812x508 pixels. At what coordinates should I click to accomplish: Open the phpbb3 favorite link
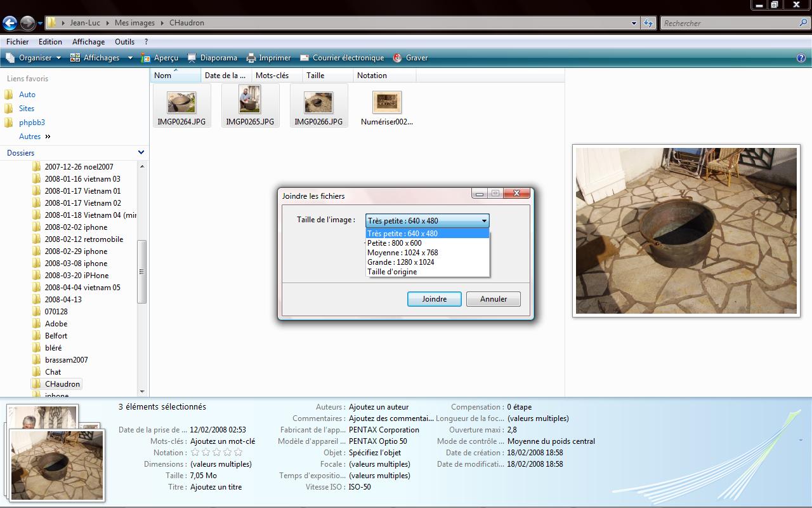click(x=32, y=123)
